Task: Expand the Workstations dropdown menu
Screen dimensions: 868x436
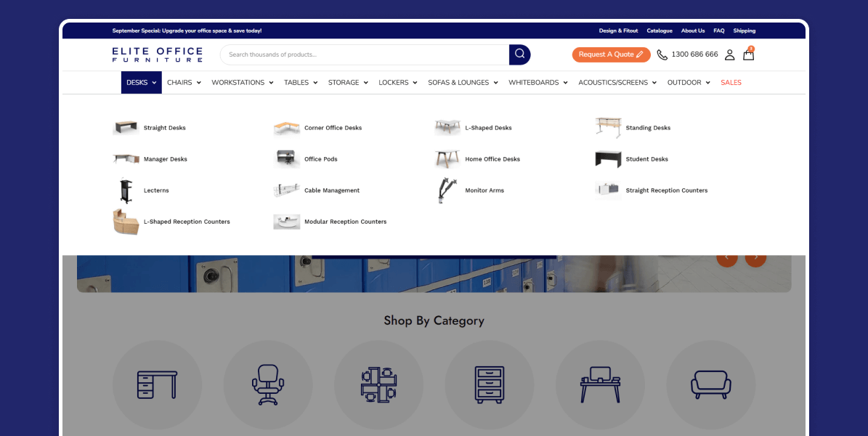Action: 242,83
